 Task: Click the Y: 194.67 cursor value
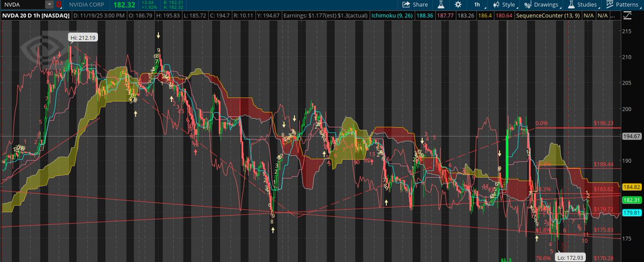(x=269, y=16)
